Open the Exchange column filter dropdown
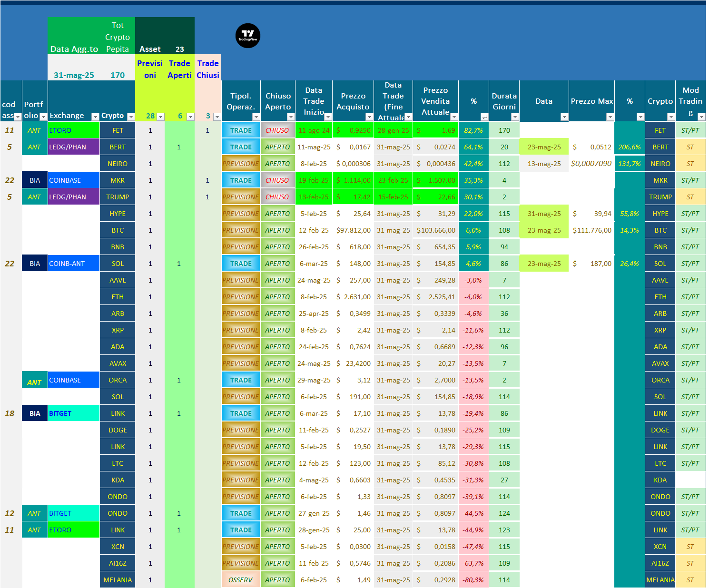The width and height of the screenshot is (709, 588). 95,117
